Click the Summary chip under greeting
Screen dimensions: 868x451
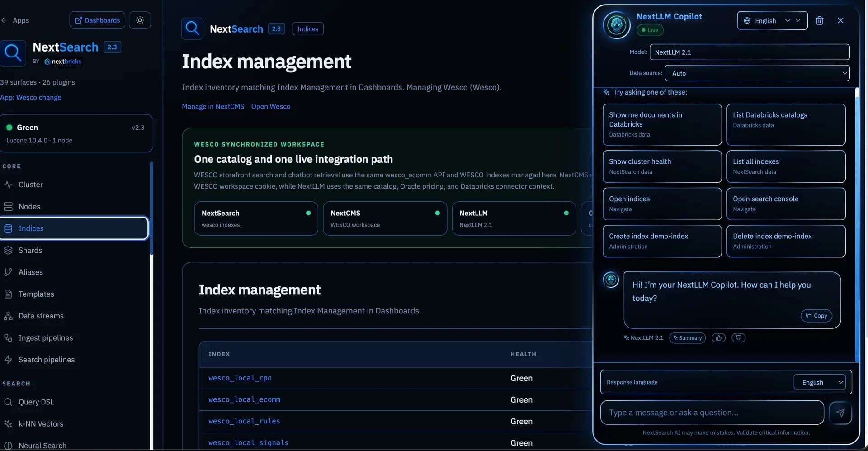point(687,338)
